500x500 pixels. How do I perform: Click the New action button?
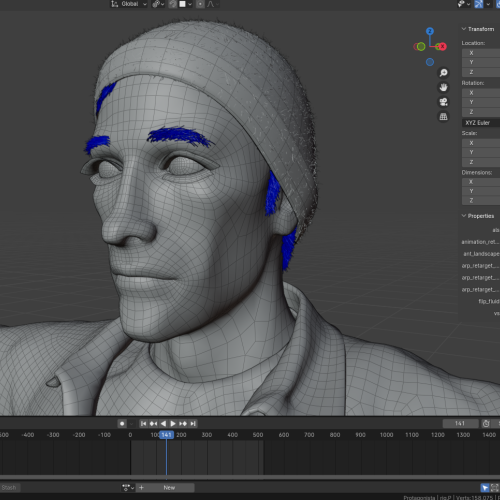click(169, 488)
